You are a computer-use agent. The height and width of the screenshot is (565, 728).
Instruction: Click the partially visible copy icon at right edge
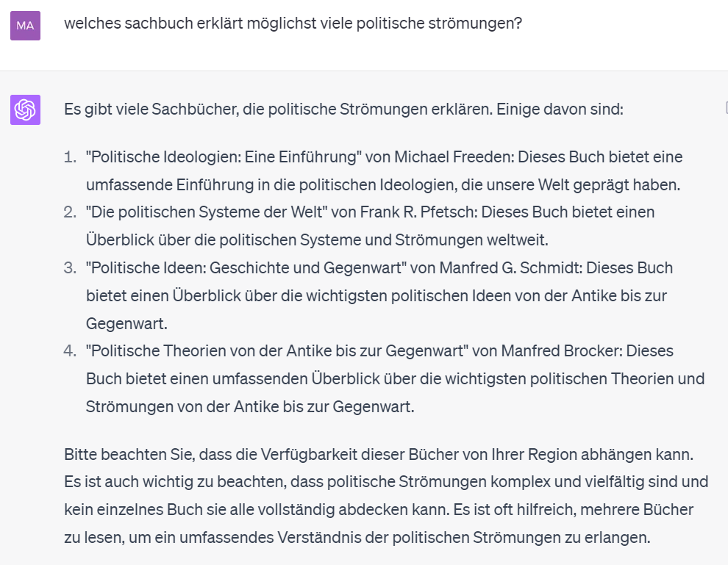[726, 107]
